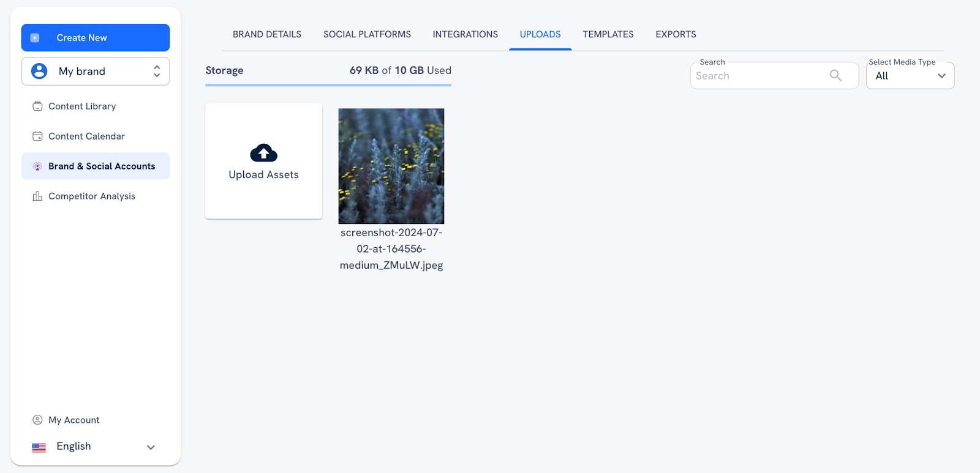
Task: Switch to the Templates tab
Action: pos(608,34)
